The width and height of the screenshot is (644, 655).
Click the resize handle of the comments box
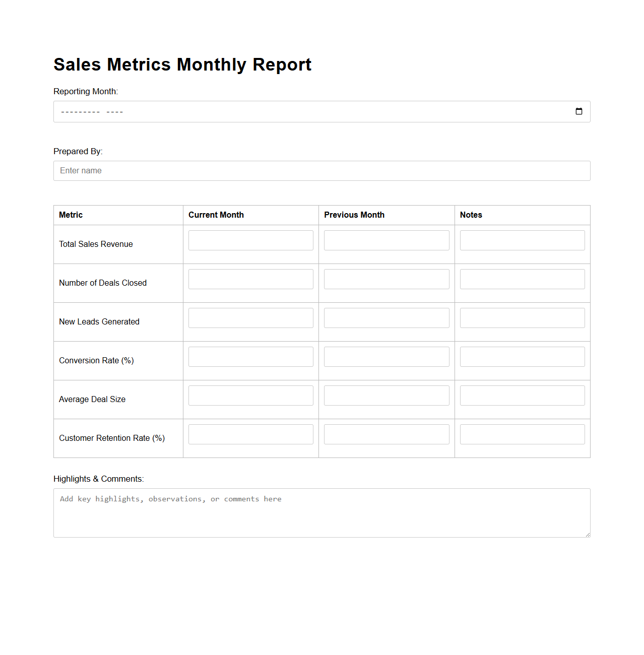pyautogui.click(x=587, y=534)
